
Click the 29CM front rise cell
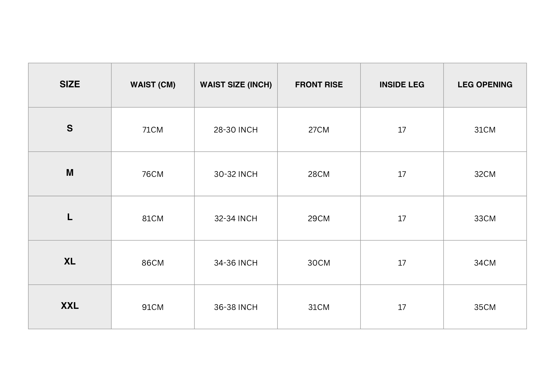(x=319, y=218)
